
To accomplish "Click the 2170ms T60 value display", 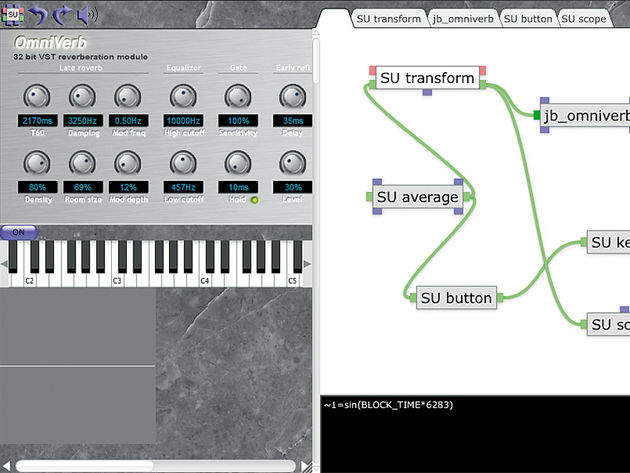I will click(37, 121).
